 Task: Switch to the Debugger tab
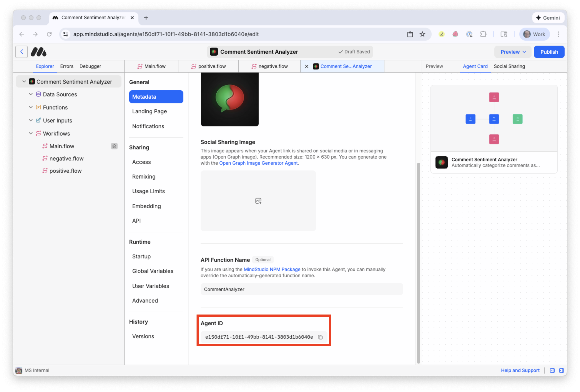90,66
